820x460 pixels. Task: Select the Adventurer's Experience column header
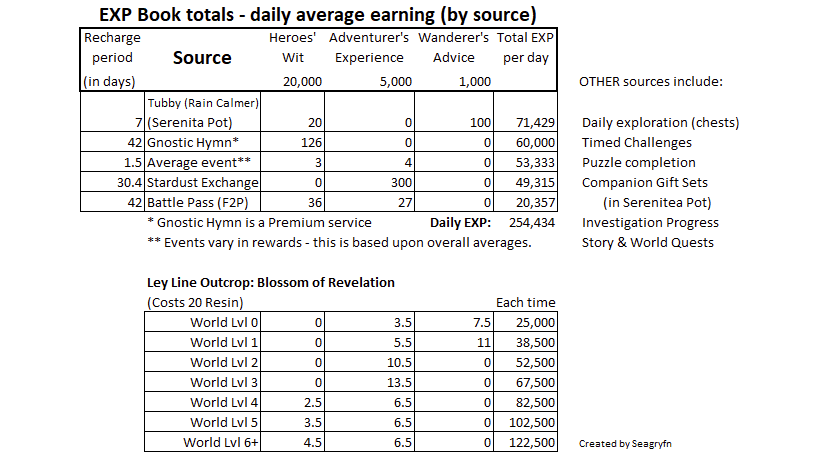(x=369, y=48)
